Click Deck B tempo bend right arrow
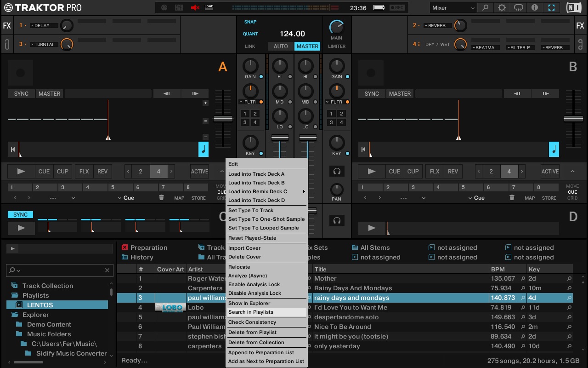This screenshot has height=368, width=588. coord(545,93)
